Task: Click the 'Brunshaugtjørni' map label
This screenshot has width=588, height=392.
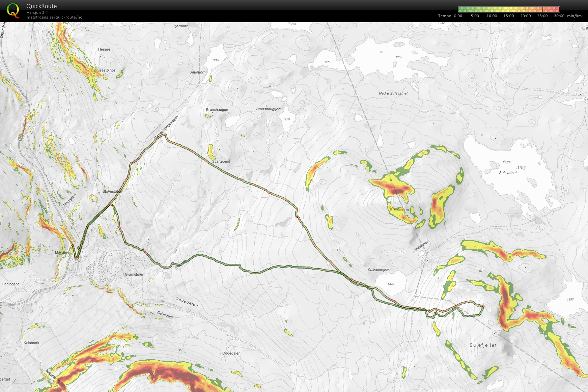Action: (x=269, y=109)
